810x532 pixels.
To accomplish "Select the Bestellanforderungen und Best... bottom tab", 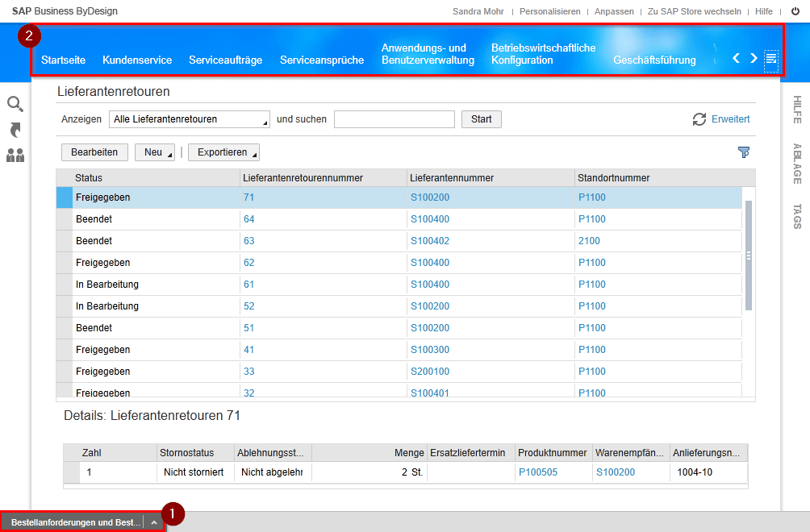I will tap(75, 522).
